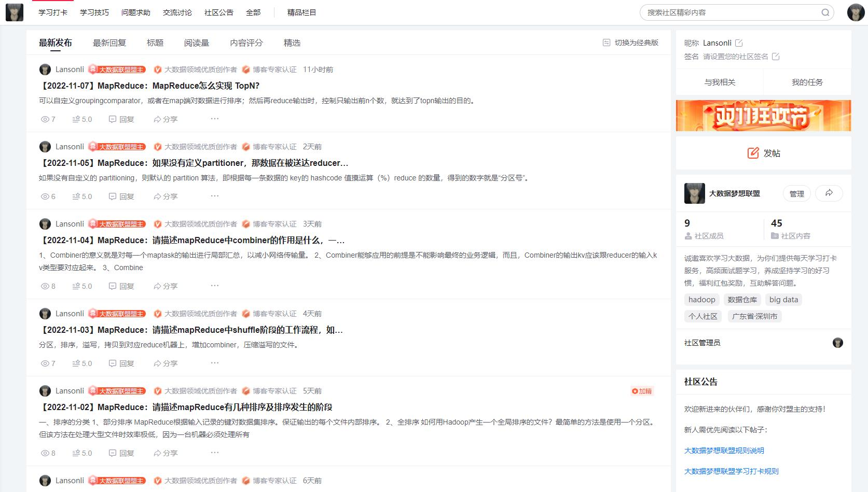
Task: Click the share arrow button next to 管理
Action: [829, 193]
